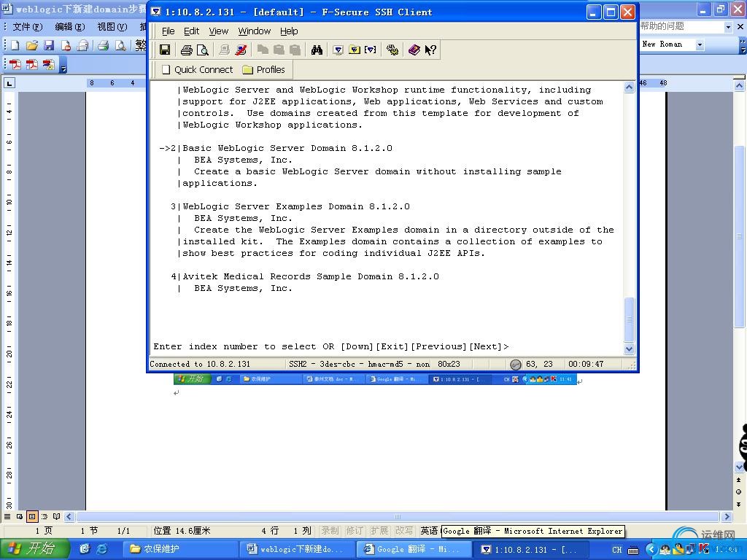Click the CH language indicator in tray

616,550
